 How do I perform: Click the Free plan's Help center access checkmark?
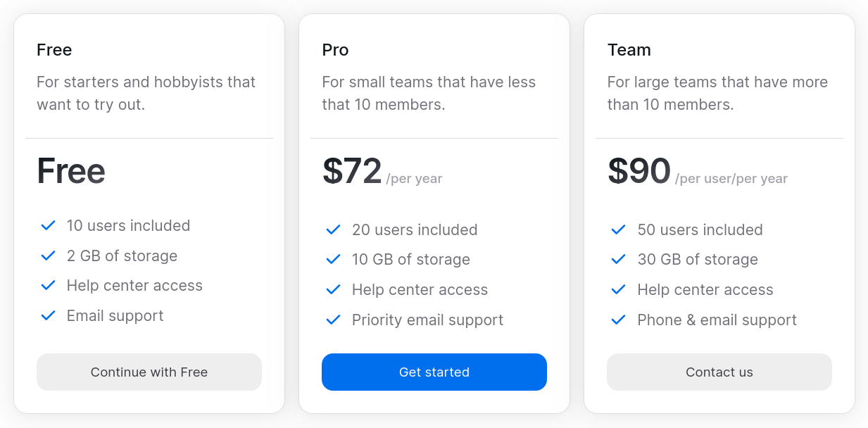pyautogui.click(x=48, y=286)
